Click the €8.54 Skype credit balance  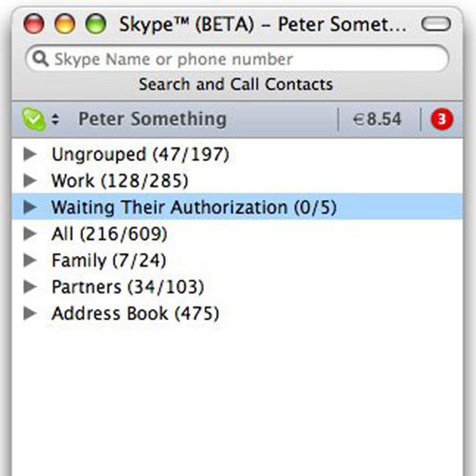point(377,119)
